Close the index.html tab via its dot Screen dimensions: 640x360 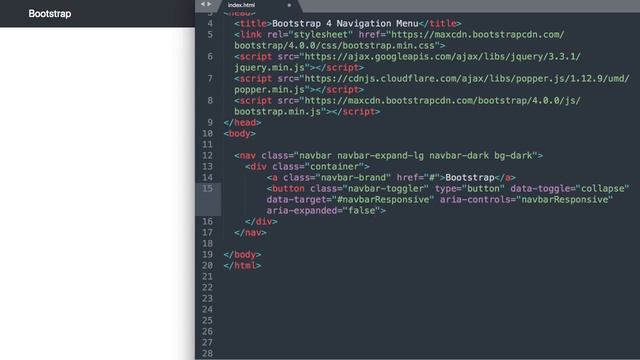click(289, 5)
